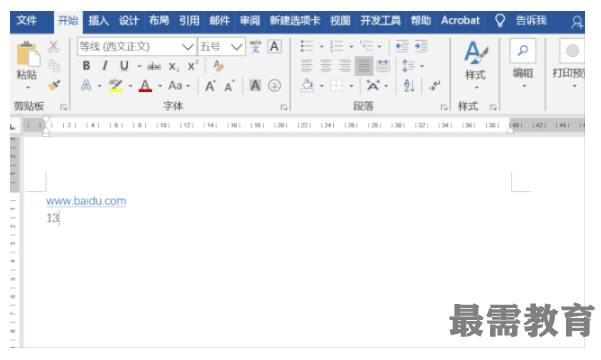Click the Increase Indent icon
The width and height of the screenshot is (601, 360).
click(421, 46)
